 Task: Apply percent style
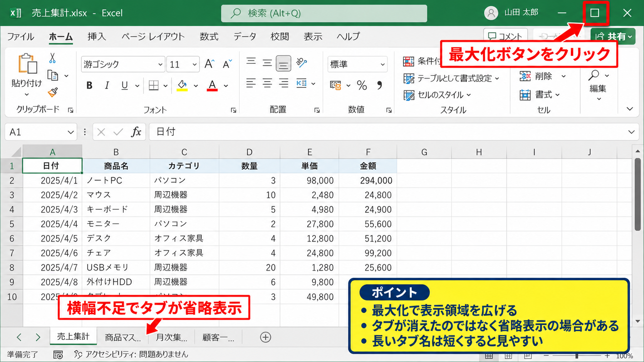pyautogui.click(x=362, y=85)
